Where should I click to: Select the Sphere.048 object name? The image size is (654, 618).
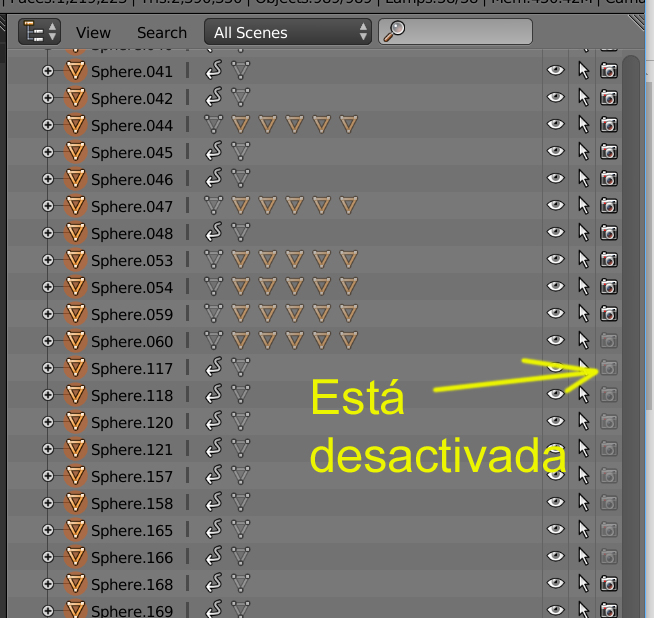132,234
